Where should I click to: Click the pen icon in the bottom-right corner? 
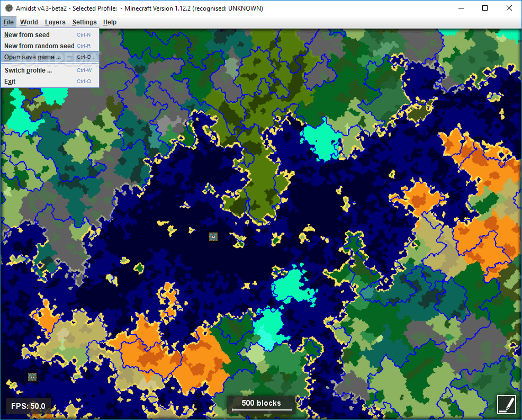pyautogui.click(x=507, y=404)
